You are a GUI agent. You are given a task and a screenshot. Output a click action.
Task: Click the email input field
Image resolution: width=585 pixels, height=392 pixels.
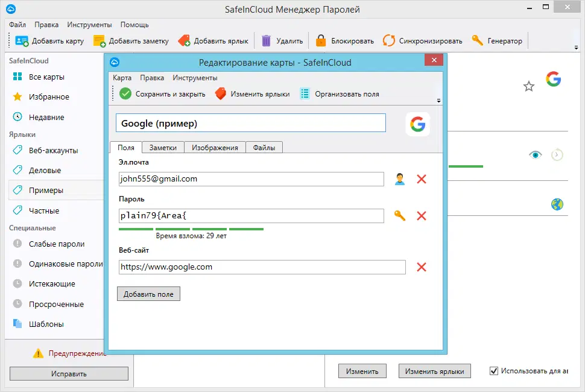(251, 179)
